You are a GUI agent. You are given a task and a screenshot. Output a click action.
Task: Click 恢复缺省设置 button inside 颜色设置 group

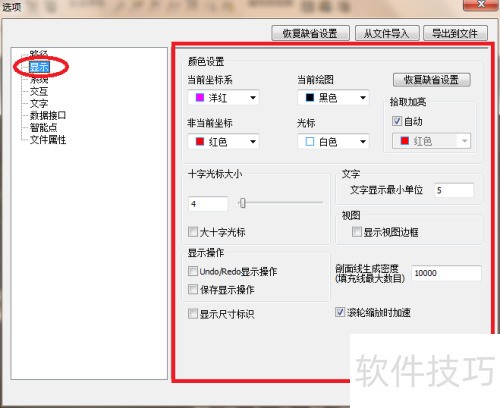coord(432,80)
